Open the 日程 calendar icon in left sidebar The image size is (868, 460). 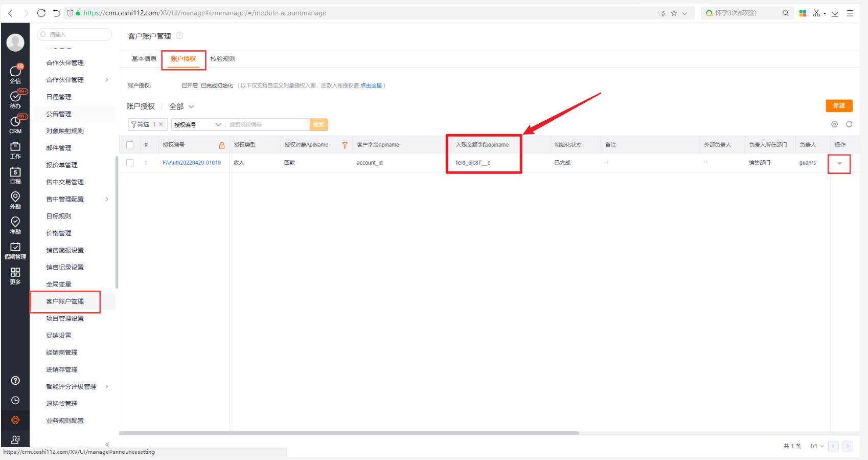pos(15,175)
